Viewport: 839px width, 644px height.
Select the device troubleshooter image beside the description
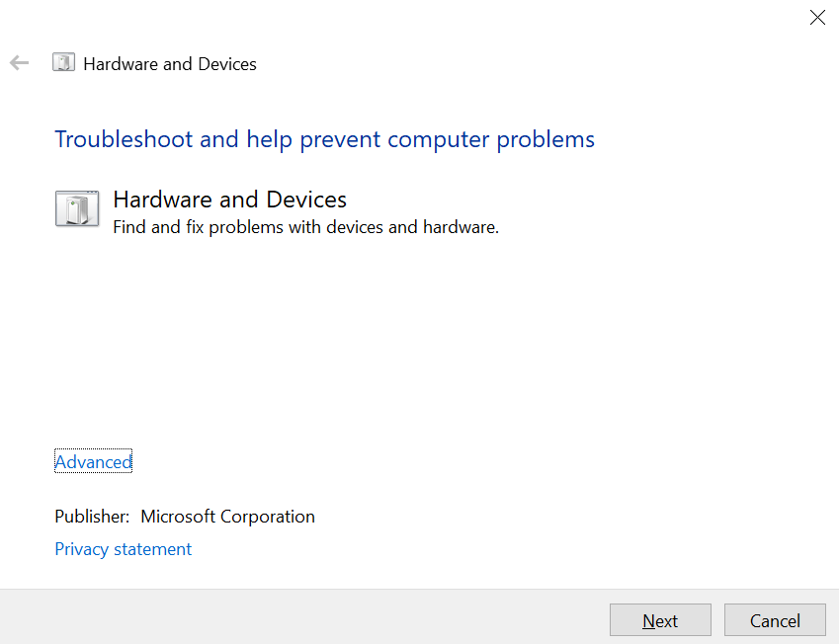(77, 208)
